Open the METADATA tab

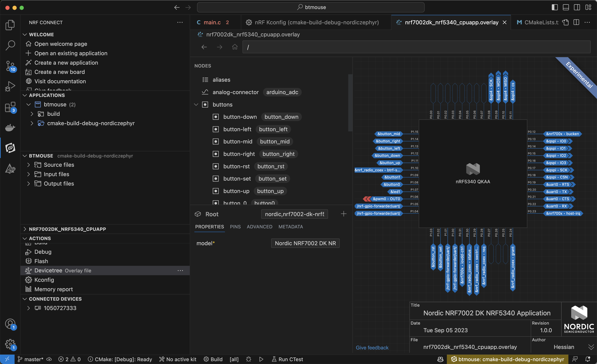coord(291,227)
